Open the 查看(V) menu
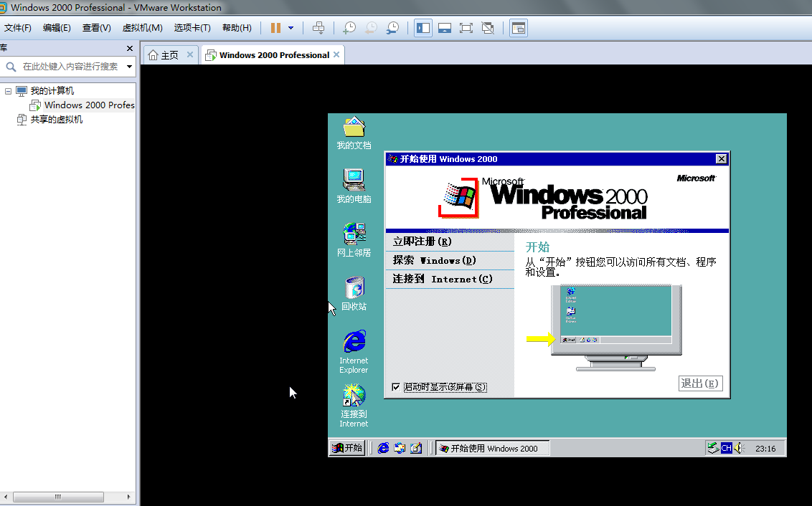This screenshot has height=506, width=812. coord(96,28)
